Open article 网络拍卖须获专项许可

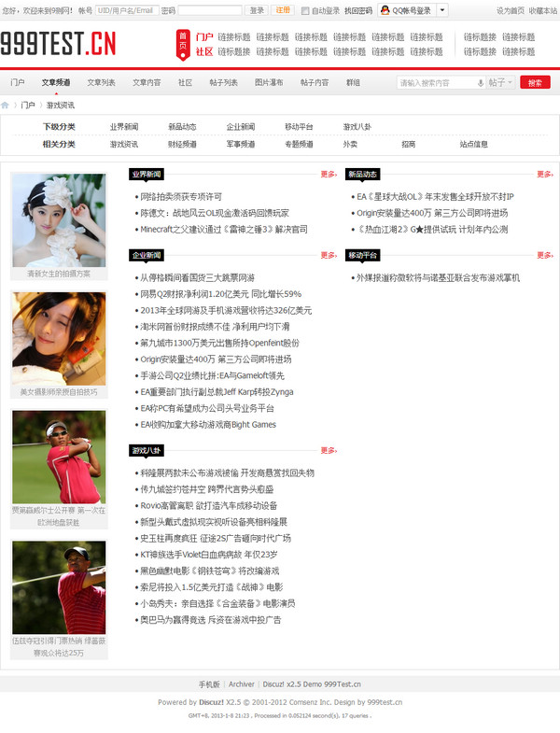click(x=181, y=197)
